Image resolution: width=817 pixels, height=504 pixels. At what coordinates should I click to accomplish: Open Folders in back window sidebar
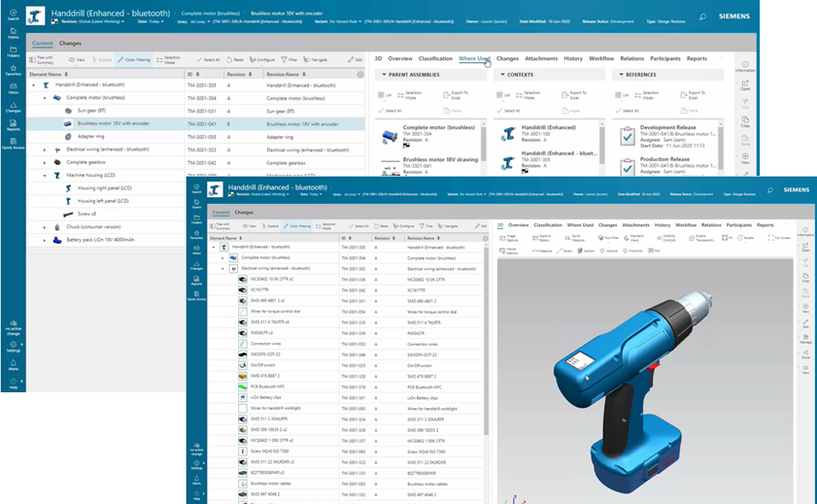[13, 51]
